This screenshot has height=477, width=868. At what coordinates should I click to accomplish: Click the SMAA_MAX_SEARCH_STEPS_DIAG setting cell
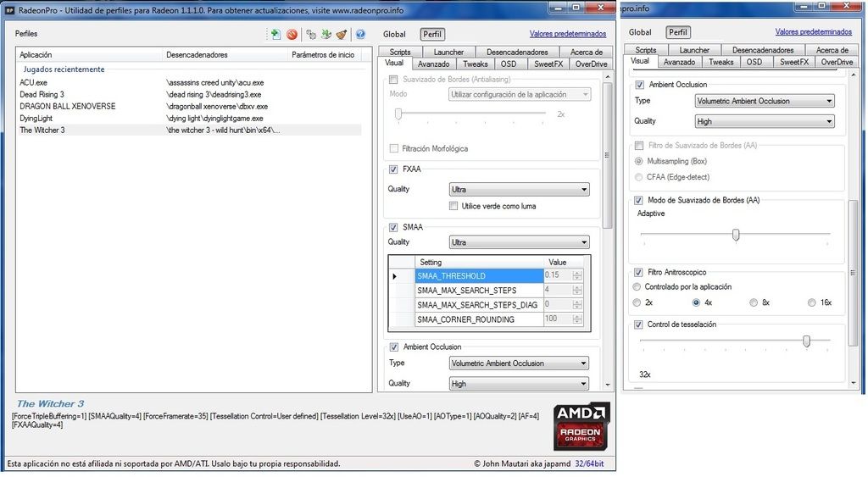[479, 305]
